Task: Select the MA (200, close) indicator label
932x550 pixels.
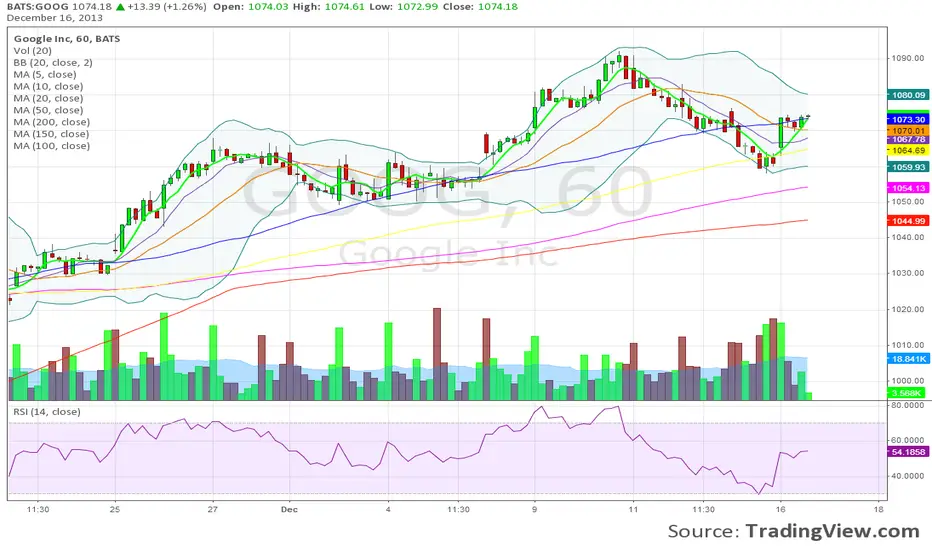Action: (52, 122)
